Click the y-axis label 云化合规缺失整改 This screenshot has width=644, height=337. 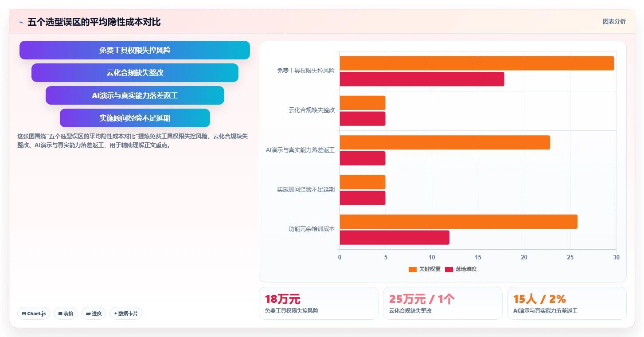312,110
